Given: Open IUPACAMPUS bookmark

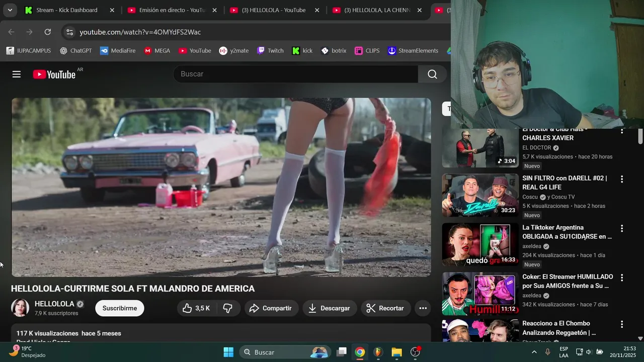Looking at the screenshot, I should coord(29,51).
